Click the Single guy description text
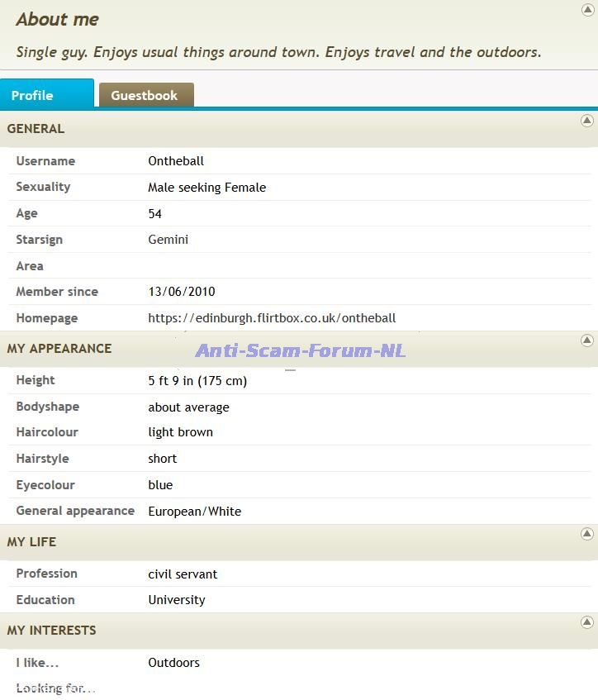The height and width of the screenshot is (700, 598). (x=278, y=52)
